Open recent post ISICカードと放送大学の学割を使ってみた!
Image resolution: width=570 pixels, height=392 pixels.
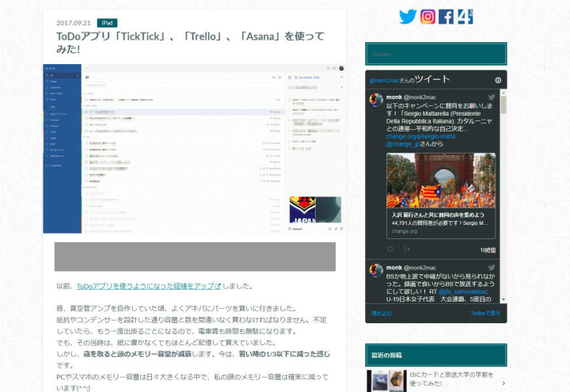coord(451,379)
